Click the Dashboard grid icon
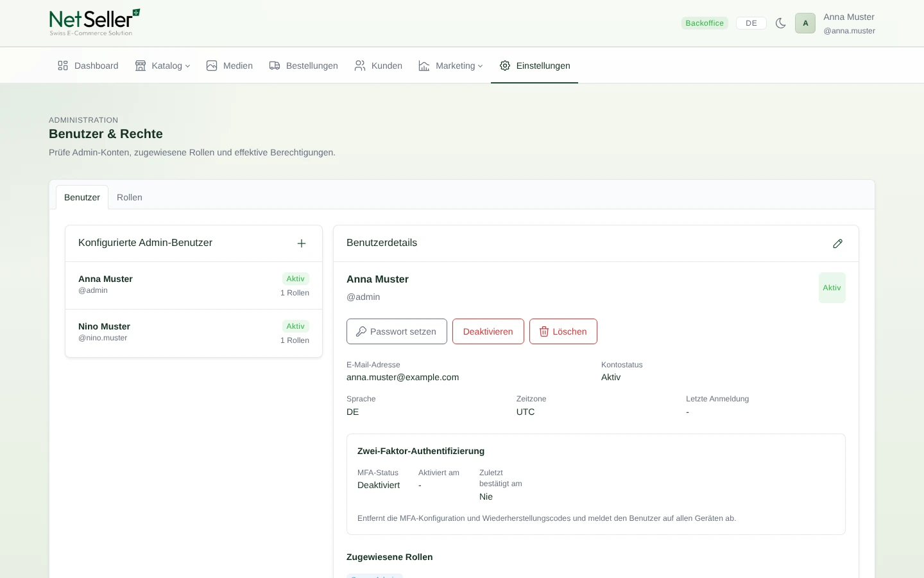Viewport: 924px width, 578px height. point(63,66)
